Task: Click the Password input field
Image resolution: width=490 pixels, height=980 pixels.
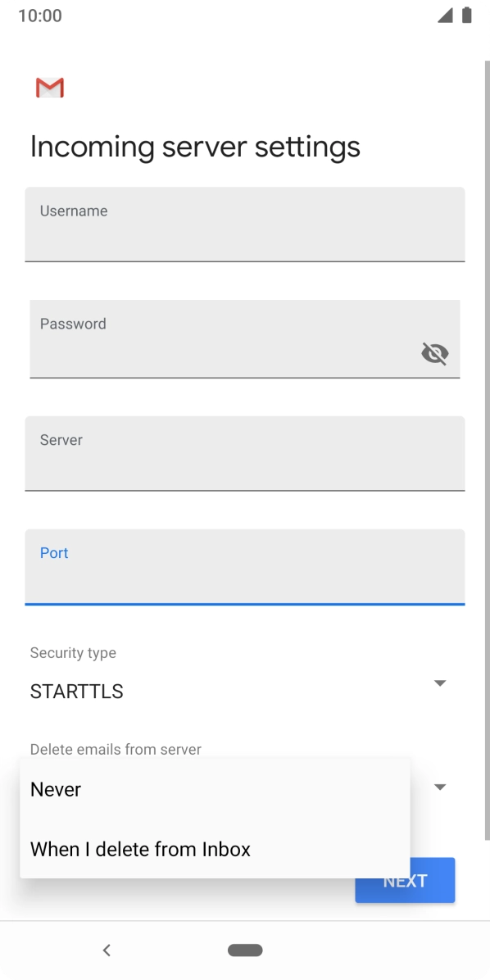Action: pos(205,338)
